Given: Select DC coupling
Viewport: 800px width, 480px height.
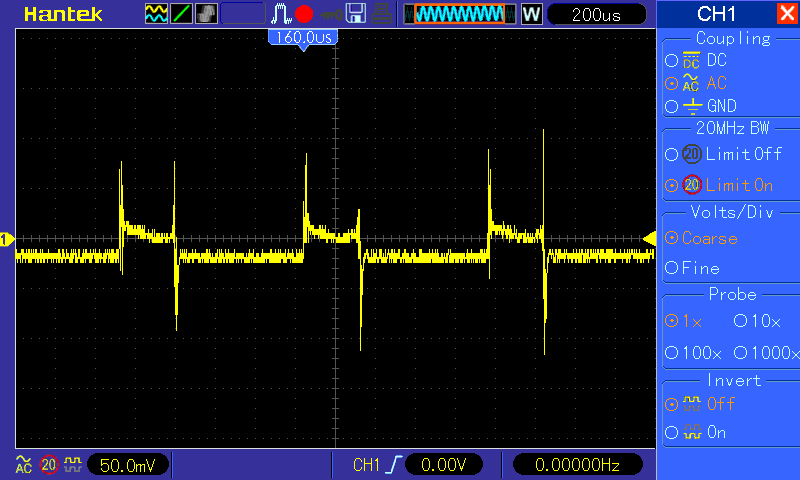Looking at the screenshot, I should [x=696, y=60].
